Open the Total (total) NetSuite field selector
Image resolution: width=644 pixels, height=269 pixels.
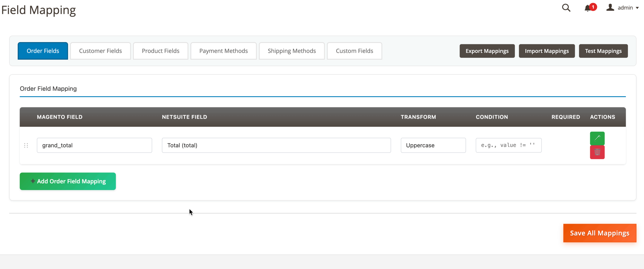[276, 145]
